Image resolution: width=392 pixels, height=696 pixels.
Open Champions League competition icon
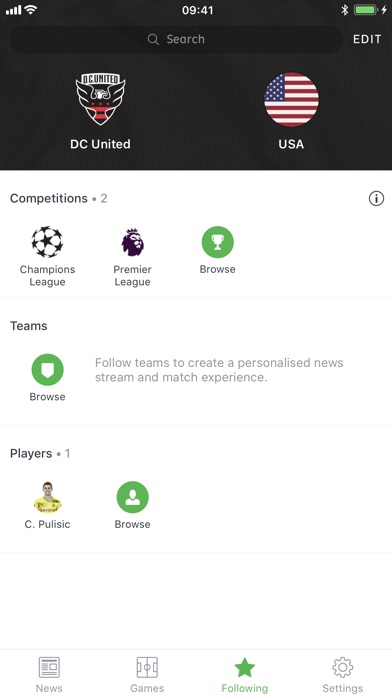(x=47, y=242)
